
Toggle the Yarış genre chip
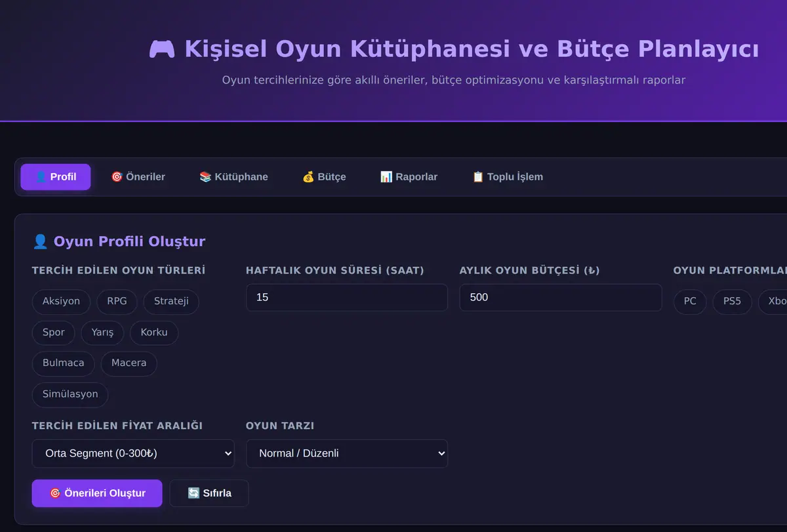click(102, 332)
